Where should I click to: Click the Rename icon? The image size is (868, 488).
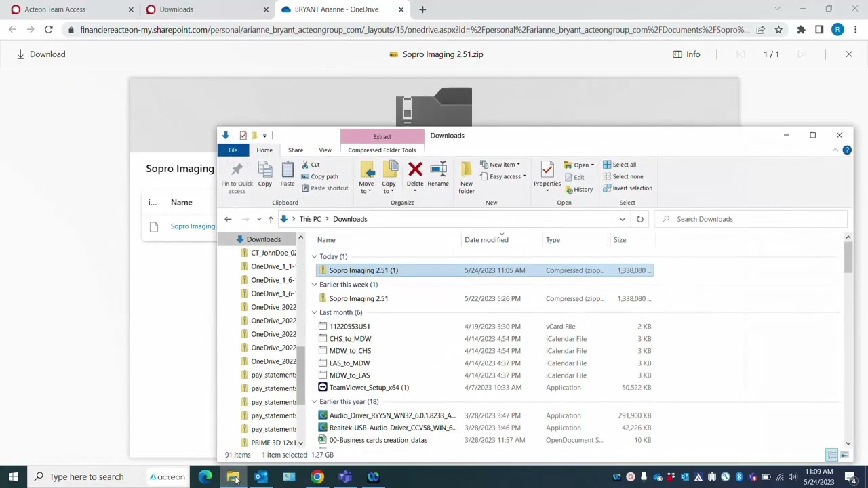coord(438,169)
